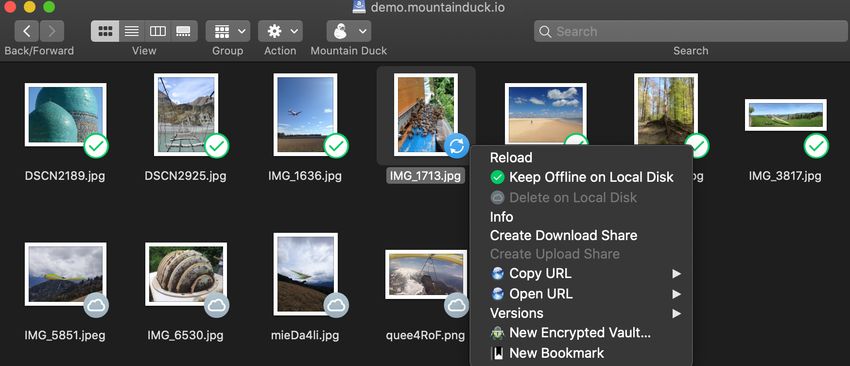Click the IMG_1636.jpg file name
The image size is (850, 366).
tap(305, 176)
